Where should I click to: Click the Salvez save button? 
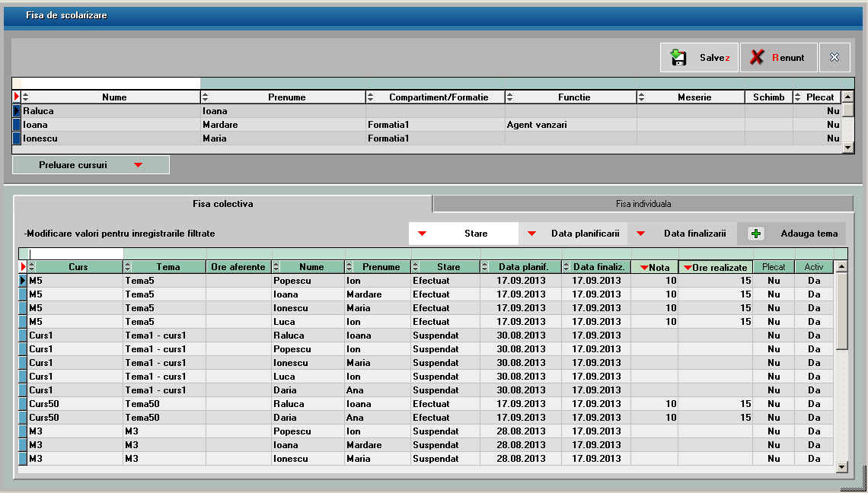coord(699,58)
